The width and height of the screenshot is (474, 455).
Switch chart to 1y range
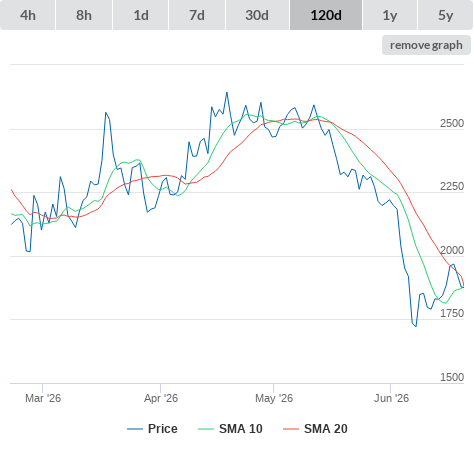click(390, 15)
